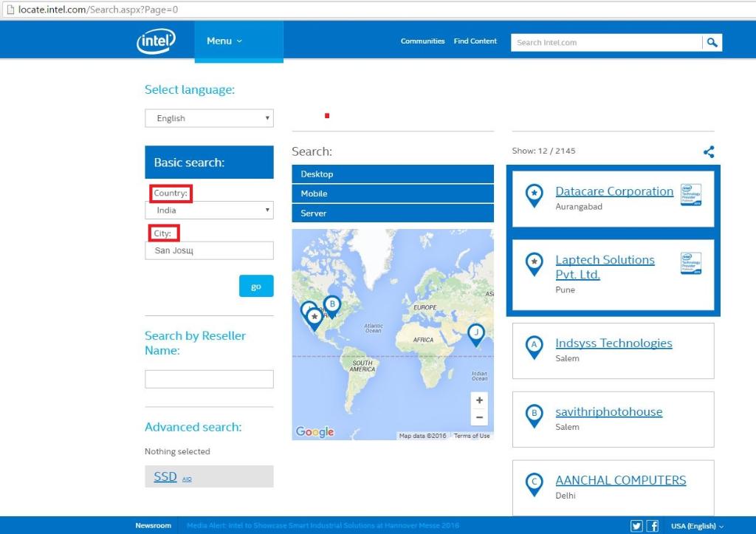
Task: Click pin A beside Indsyss Technologies
Action: tap(535, 347)
